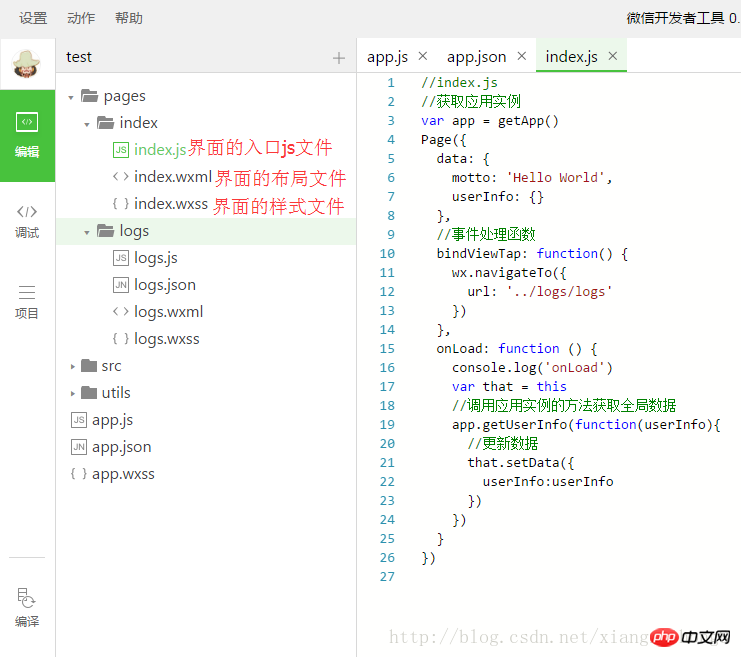Click line number 19 in the gutter
This screenshot has height=657, width=741.
click(x=387, y=424)
